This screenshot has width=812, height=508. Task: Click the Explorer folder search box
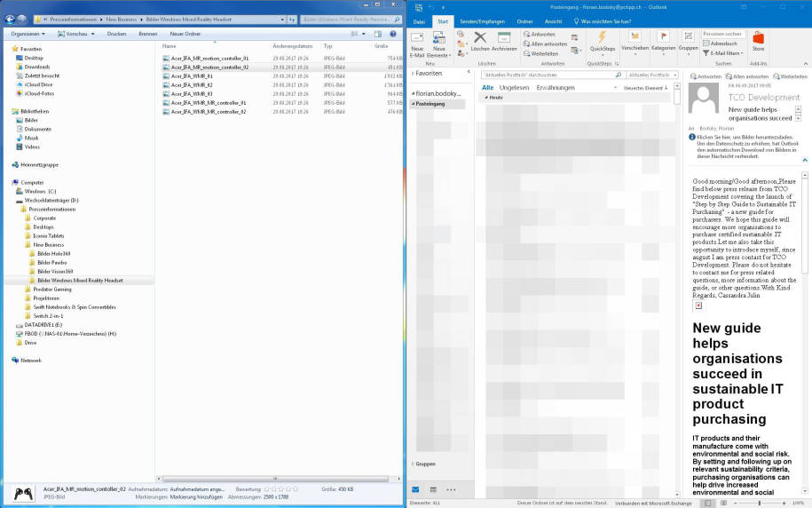pyautogui.click(x=351, y=20)
